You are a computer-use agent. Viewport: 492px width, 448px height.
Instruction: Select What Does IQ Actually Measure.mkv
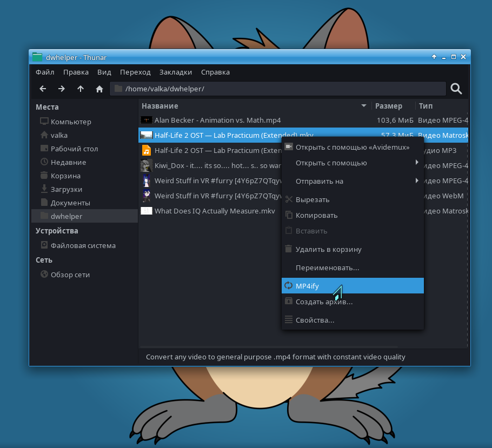coord(215,211)
